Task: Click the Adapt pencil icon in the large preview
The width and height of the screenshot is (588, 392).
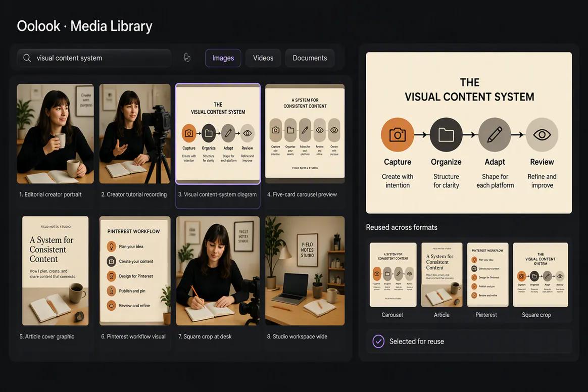Action: [495, 135]
